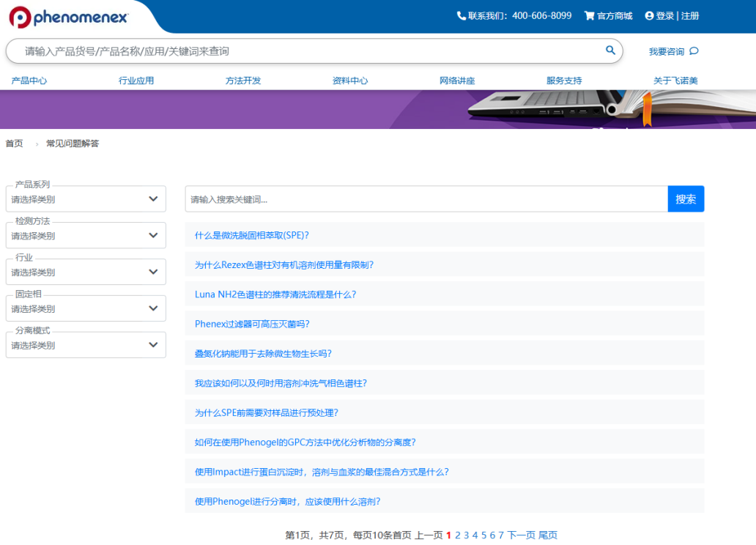Go to page 3 in pagination
This screenshot has height=545, width=756.
pyautogui.click(x=466, y=535)
